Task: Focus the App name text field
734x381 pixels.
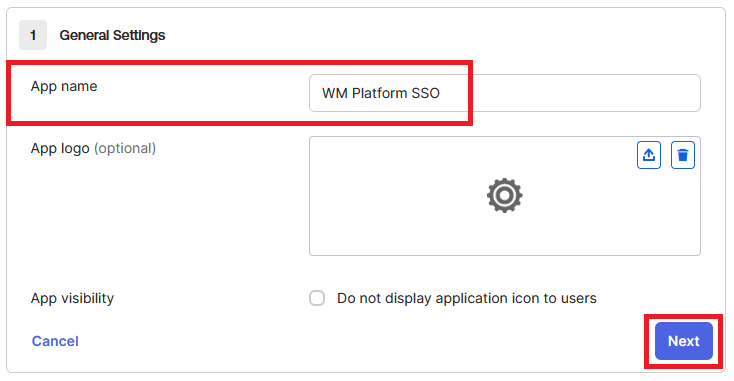Action: (x=505, y=93)
